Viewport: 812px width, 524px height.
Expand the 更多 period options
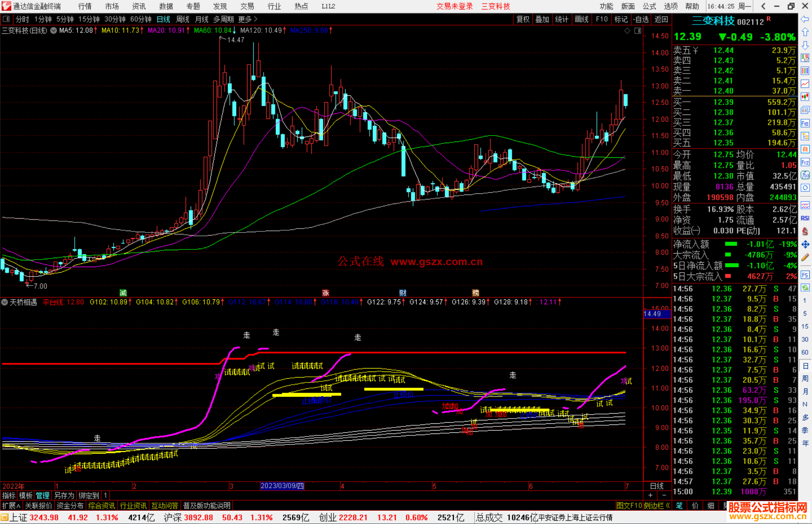(247, 19)
